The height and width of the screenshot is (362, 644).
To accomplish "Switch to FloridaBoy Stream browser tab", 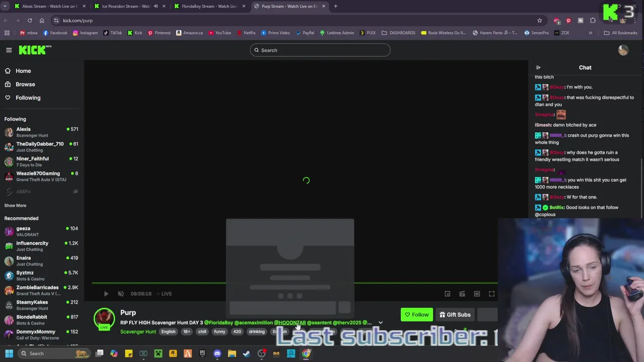I will point(209,6).
